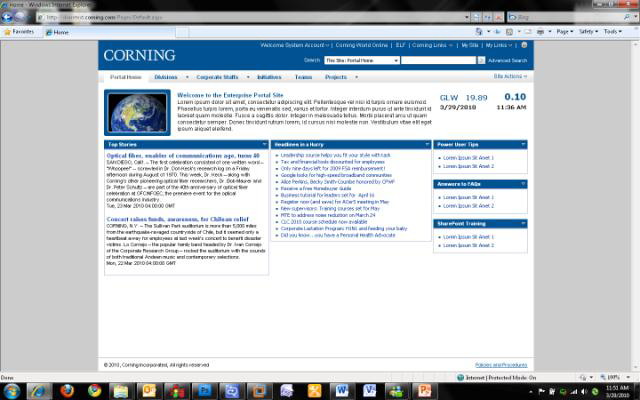Image resolution: width=640 pixels, height=400 pixels.
Task: Open the address bar history dropdown arrow
Action: point(467,18)
